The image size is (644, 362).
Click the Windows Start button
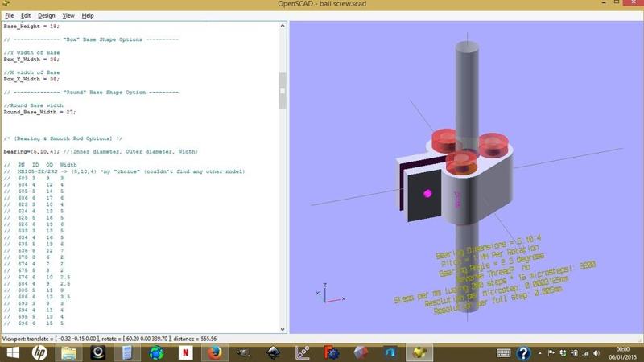(x=12, y=352)
